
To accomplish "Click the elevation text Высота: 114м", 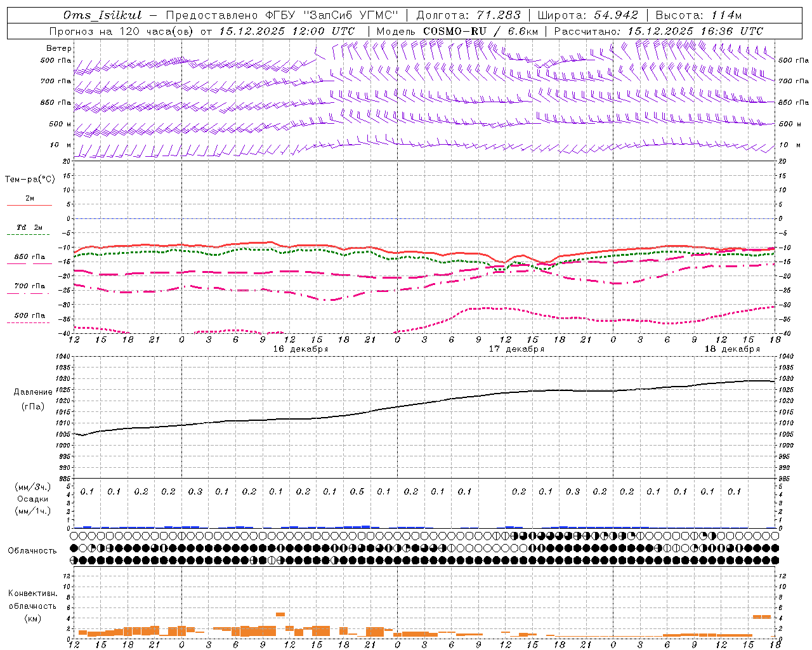I will point(698,15).
